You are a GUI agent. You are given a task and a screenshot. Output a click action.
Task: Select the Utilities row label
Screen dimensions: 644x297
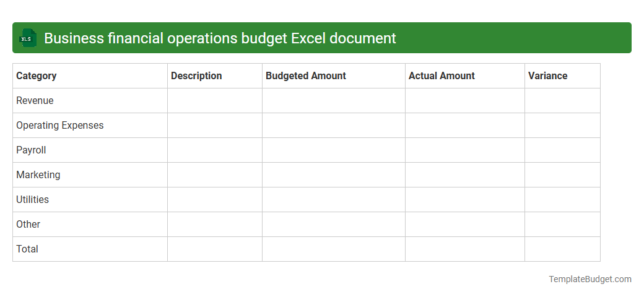[x=32, y=199]
